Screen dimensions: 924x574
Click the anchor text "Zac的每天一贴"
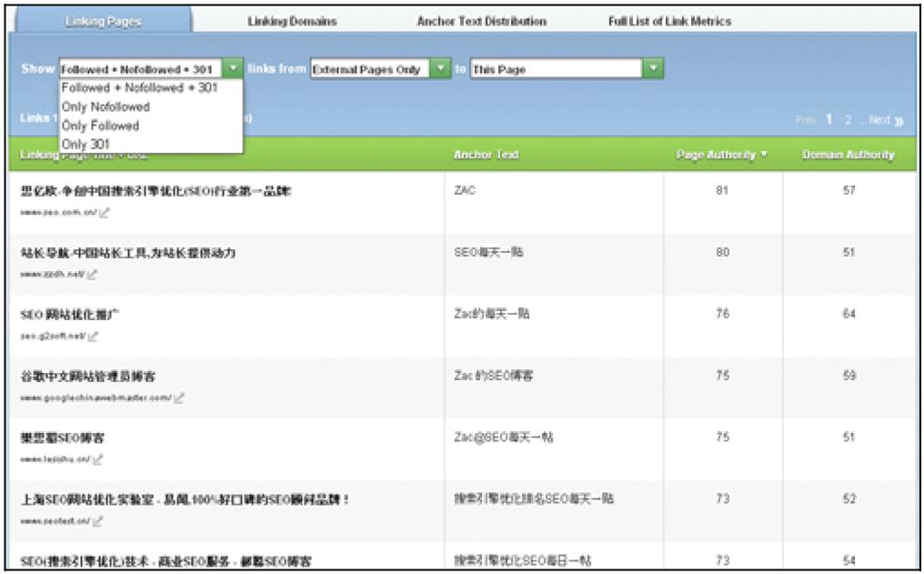click(491, 314)
